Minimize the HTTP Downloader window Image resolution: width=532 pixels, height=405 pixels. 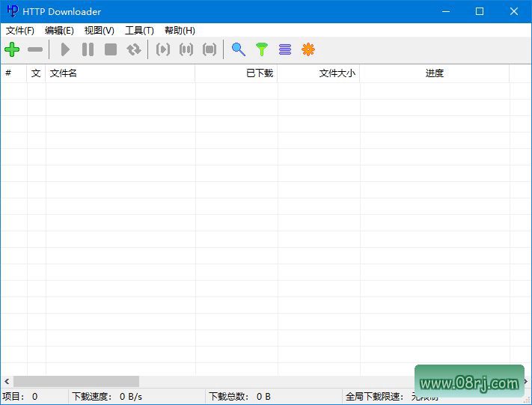[446, 11]
